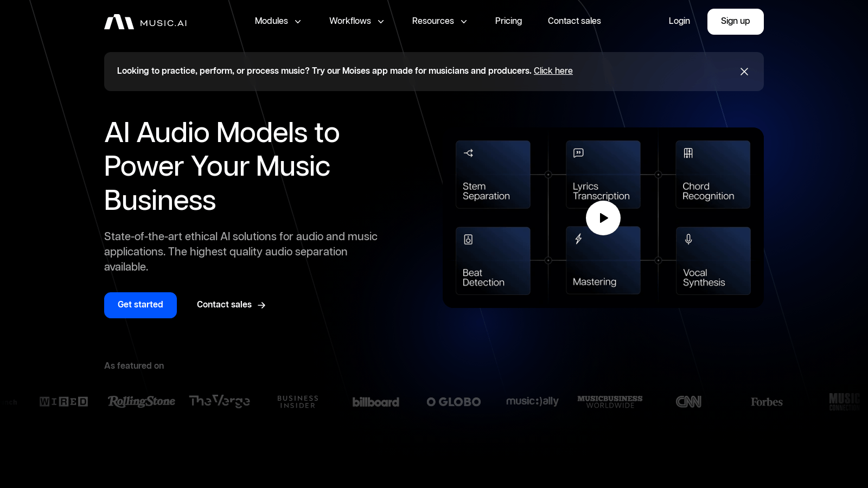Expand the Workflows dropdown chevron
This screenshot has width=868, height=488.
click(x=381, y=22)
